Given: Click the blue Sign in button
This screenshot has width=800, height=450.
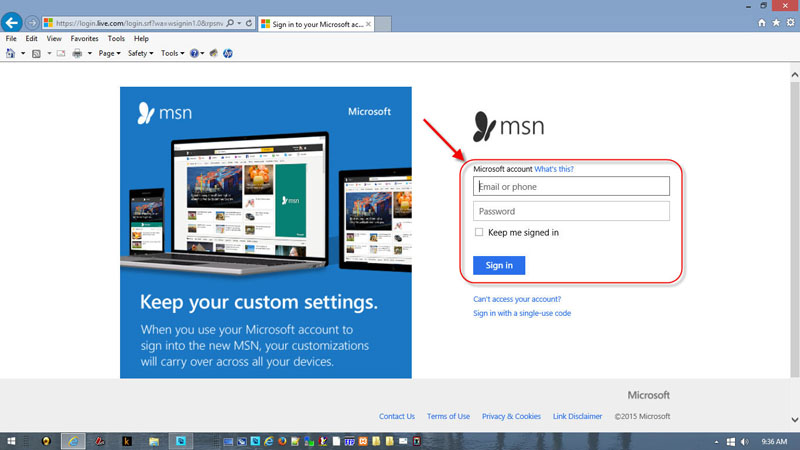Looking at the screenshot, I should point(498,265).
